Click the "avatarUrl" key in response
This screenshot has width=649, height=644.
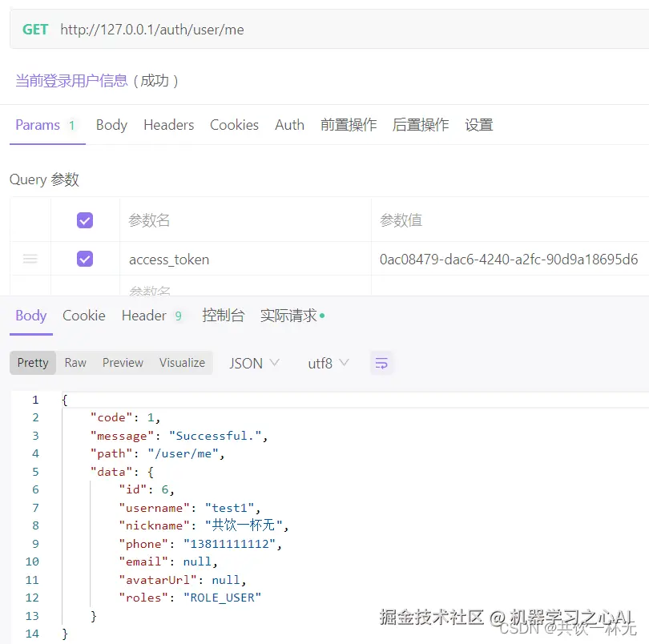tap(158, 580)
